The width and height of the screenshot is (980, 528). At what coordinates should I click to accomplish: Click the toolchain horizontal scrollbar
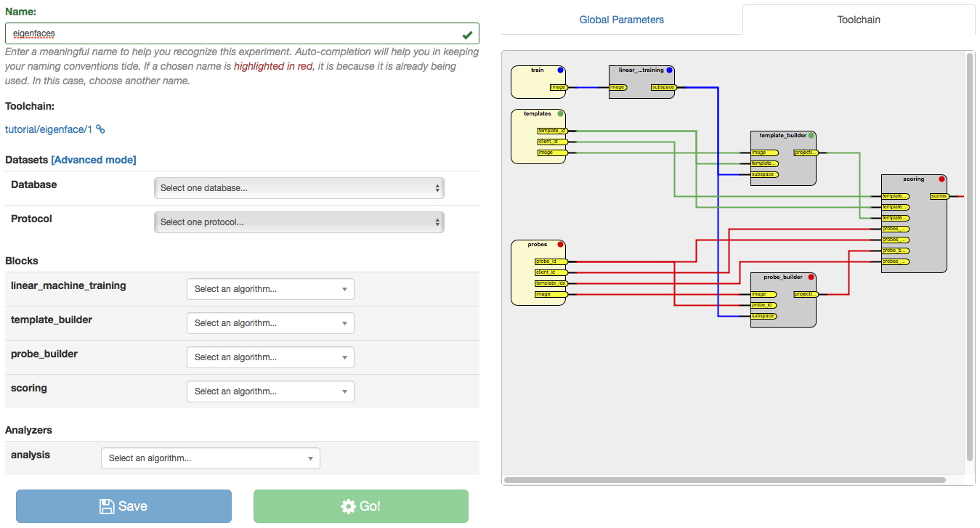pyautogui.click(x=724, y=480)
